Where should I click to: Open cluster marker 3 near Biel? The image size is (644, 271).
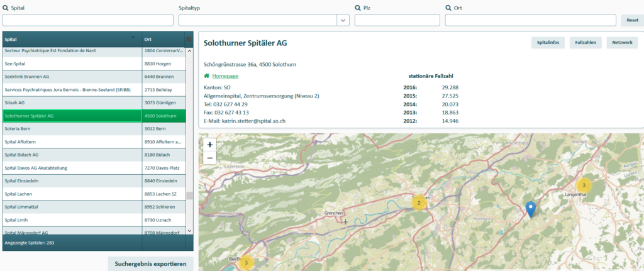point(246,262)
